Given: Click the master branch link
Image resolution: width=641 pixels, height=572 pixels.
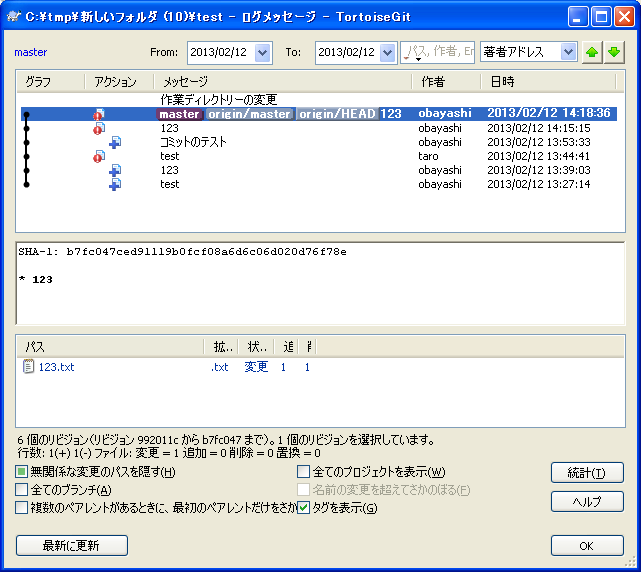Looking at the screenshot, I should [31, 52].
